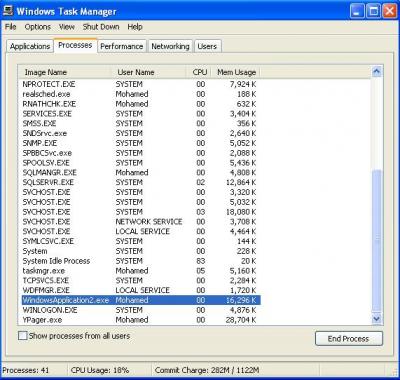Click CPU Usage: 18% in status bar

pos(100,370)
